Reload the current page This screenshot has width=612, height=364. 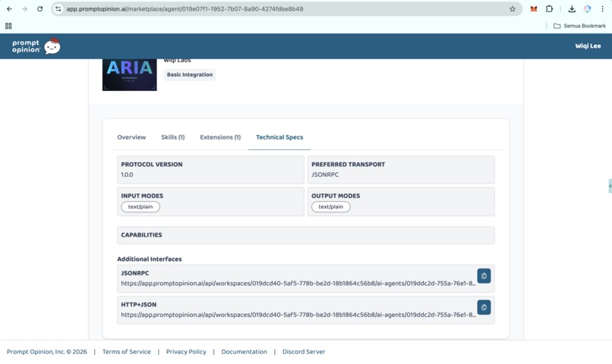[39, 8]
